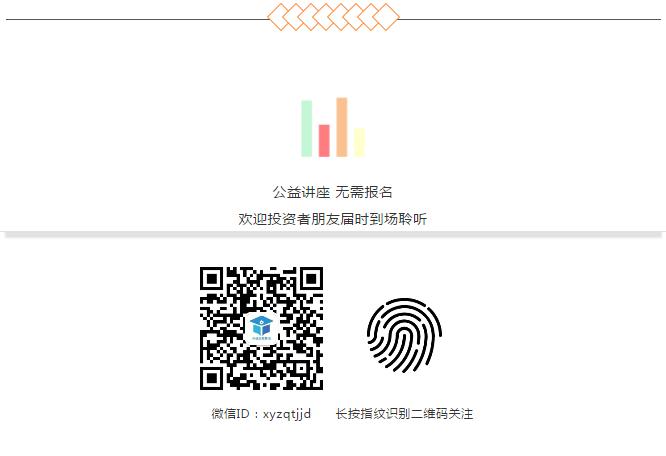This screenshot has width=666, height=456.
Task: Click the QR code image
Action: tap(261, 328)
